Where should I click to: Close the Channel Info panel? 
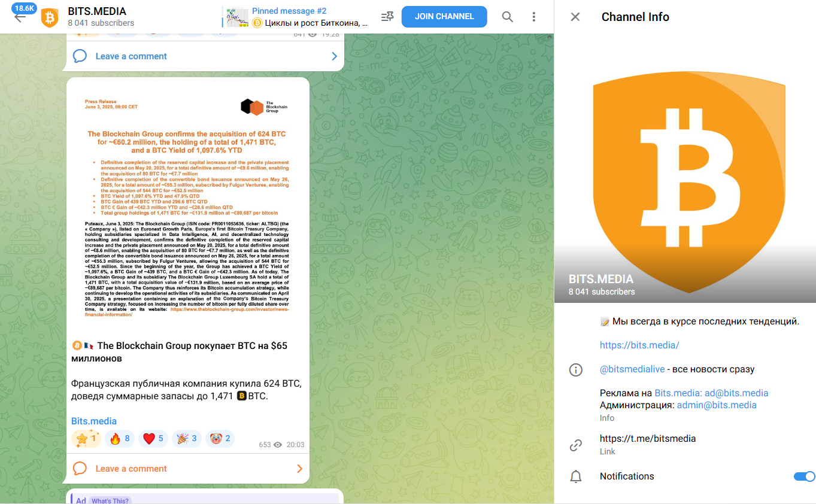(575, 17)
